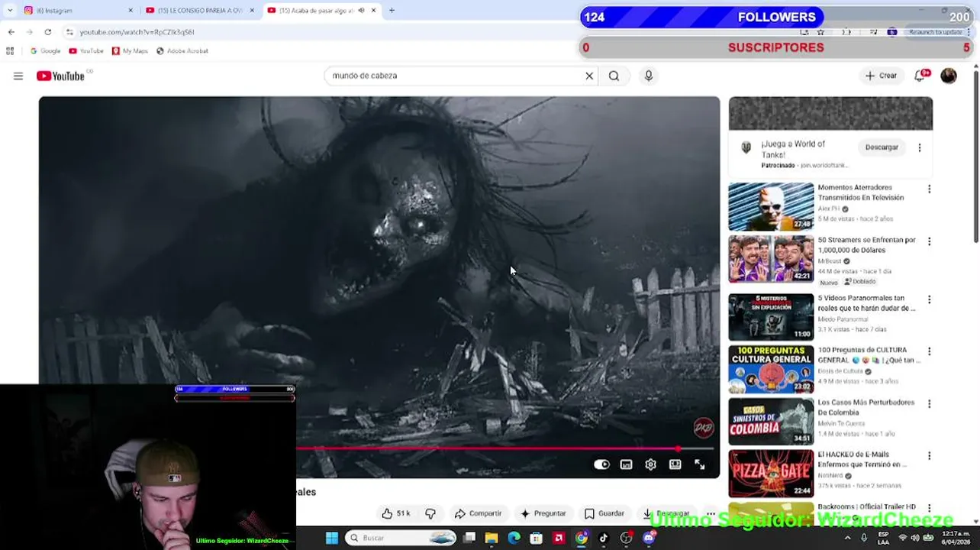980x550 pixels.
Task: Open Adobe Acrobat bookmark
Action: [x=182, y=51]
